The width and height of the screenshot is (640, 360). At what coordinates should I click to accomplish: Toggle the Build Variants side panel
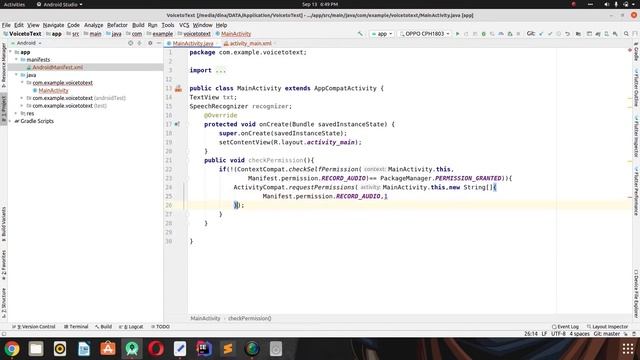pyautogui.click(x=4, y=224)
